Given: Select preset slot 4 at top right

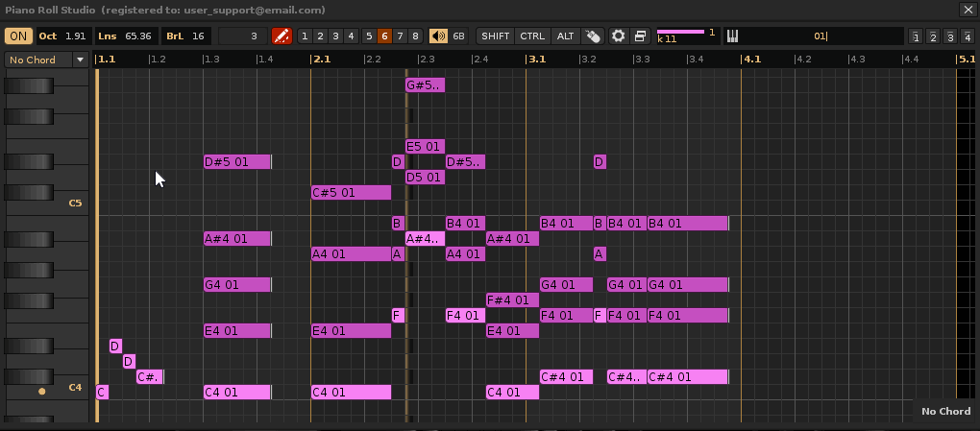Looking at the screenshot, I should 968,37.
